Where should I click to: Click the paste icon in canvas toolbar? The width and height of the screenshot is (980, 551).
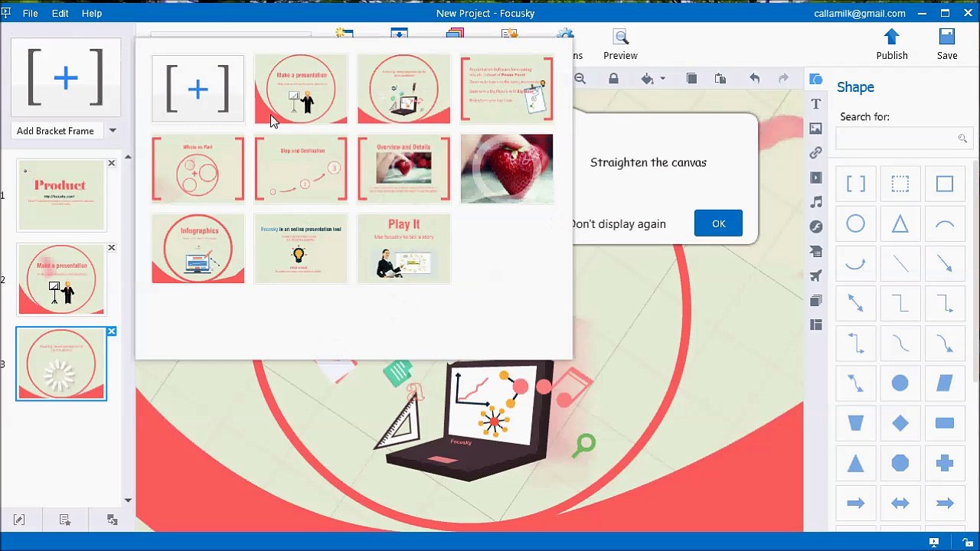click(720, 79)
